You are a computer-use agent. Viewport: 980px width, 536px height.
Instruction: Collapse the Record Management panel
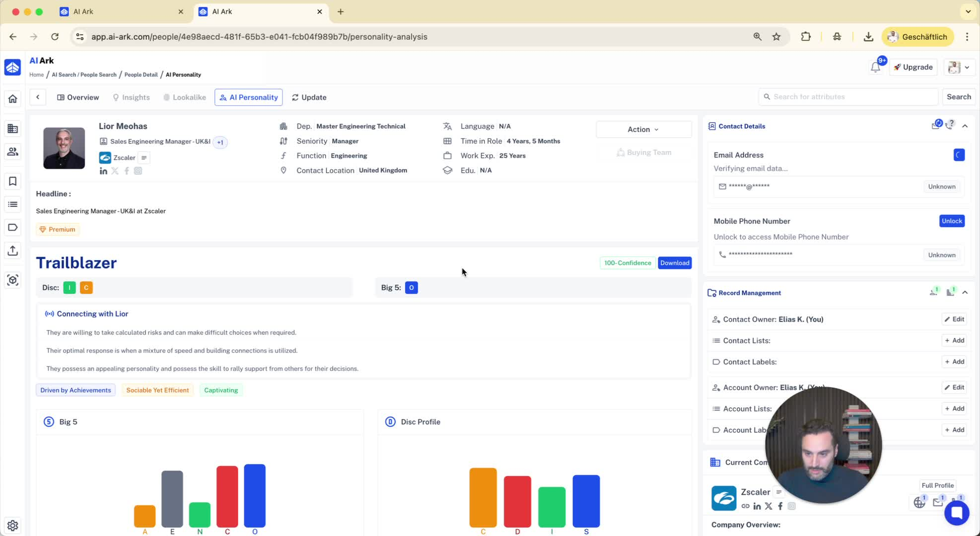click(x=965, y=293)
